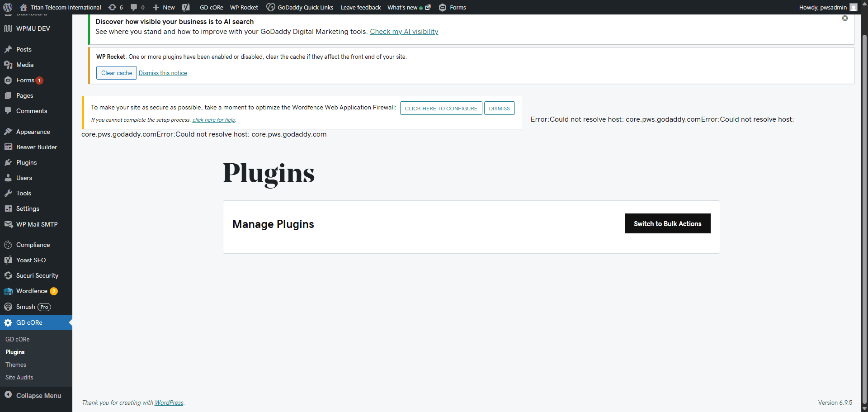Click the Compliance cookie icon
This screenshot has height=412, width=868.
tap(8, 245)
